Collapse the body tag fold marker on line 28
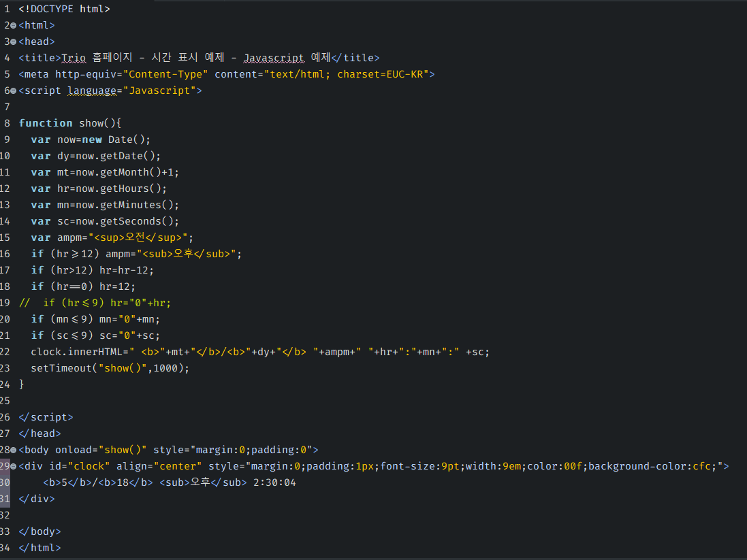The image size is (747, 560). pos(14,450)
